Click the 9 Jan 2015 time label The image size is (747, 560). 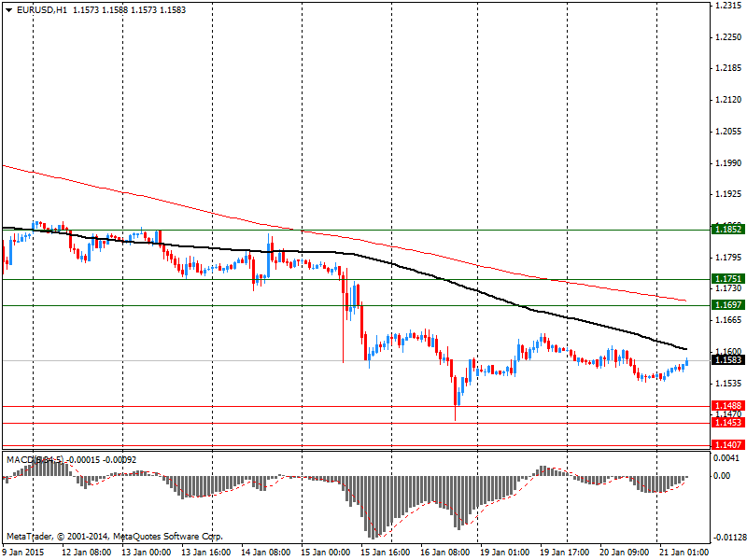(x=23, y=553)
